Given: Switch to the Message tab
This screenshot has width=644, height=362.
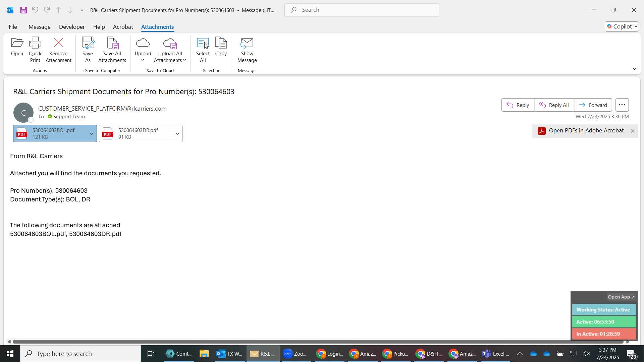Looking at the screenshot, I should [40, 27].
